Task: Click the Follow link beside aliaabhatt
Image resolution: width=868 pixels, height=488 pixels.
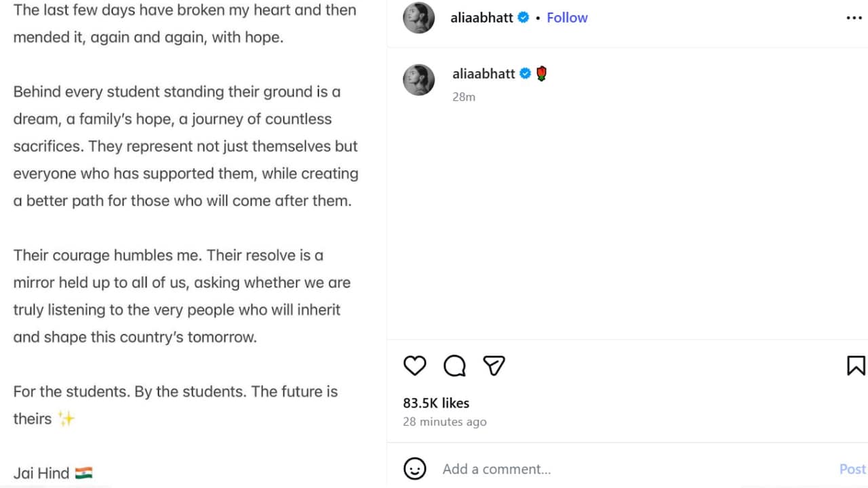Action: [x=567, y=18]
